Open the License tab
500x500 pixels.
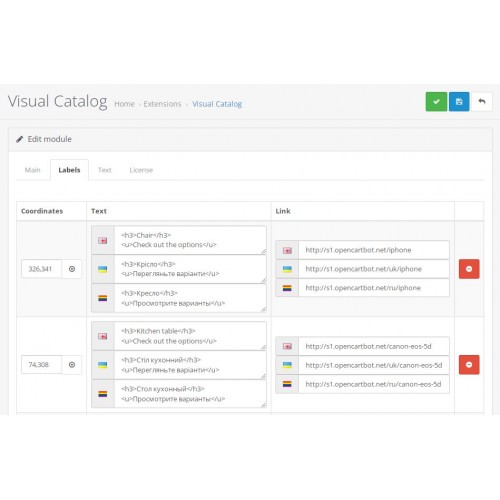click(x=141, y=170)
